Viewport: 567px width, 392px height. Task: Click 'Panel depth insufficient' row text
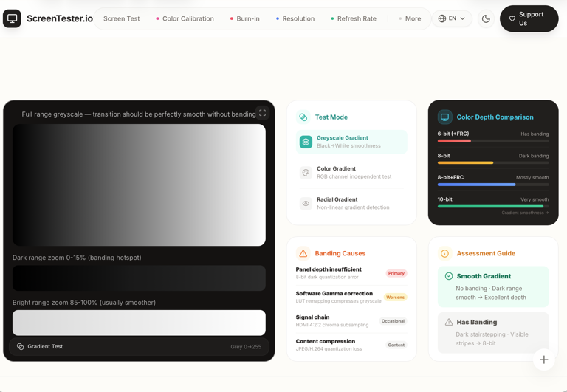pyautogui.click(x=329, y=269)
